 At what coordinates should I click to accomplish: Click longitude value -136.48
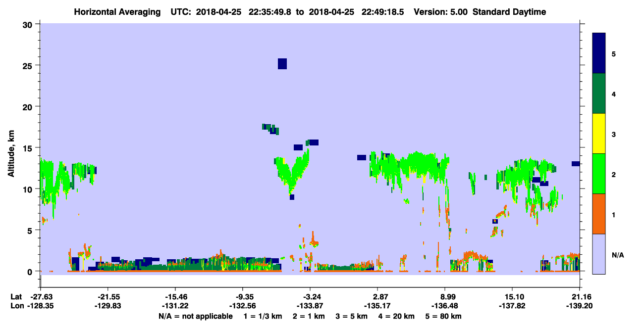point(445,306)
